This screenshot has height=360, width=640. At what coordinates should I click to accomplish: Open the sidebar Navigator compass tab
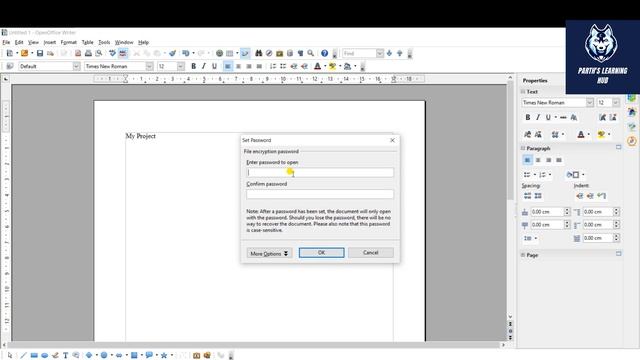click(x=632, y=141)
